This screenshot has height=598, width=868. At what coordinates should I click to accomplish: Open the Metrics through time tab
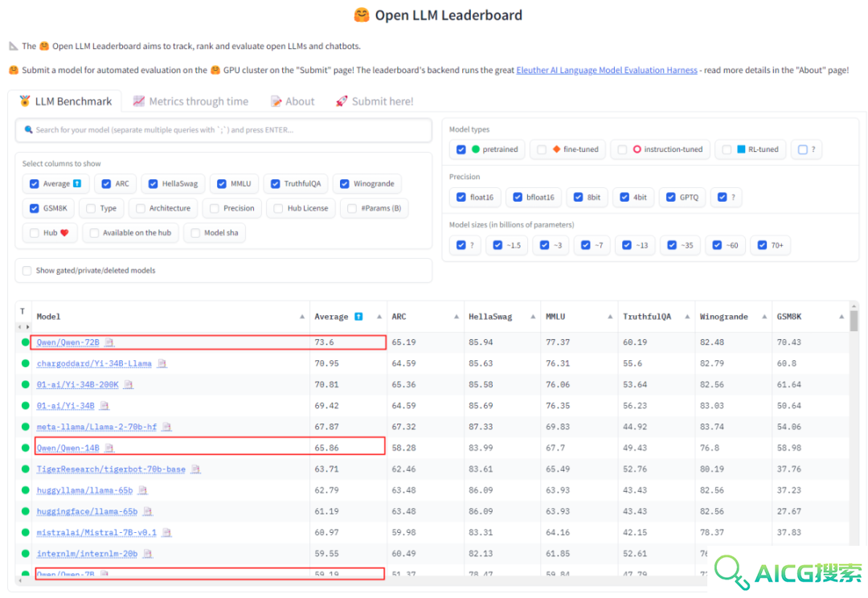(x=191, y=101)
